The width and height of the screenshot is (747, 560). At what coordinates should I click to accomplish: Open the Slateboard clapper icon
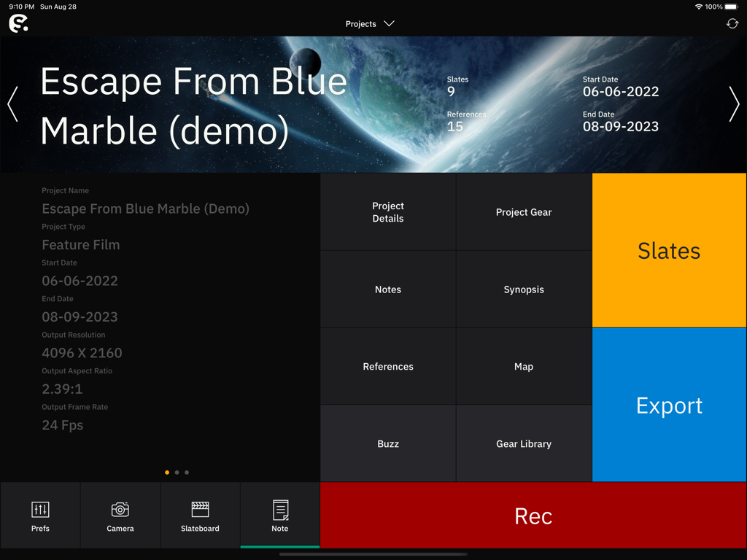[200, 515]
